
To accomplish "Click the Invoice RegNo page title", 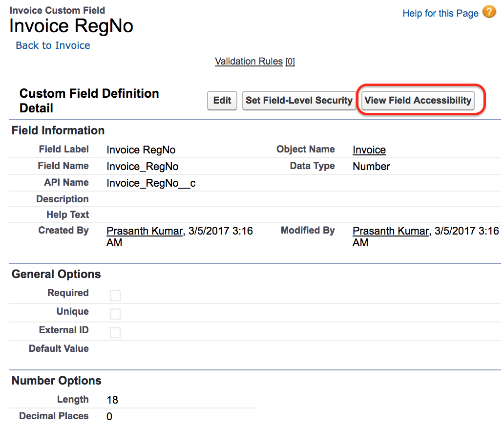I will click(71, 26).
